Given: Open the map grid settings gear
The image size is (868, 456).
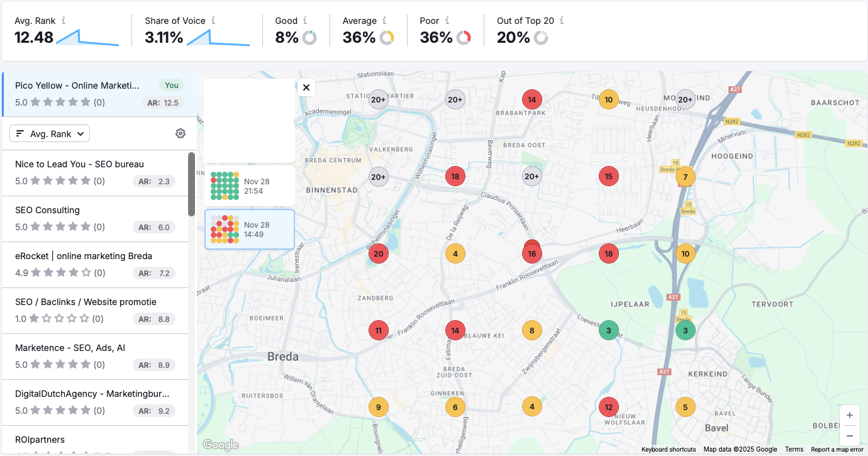Looking at the screenshot, I should tap(181, 133).
